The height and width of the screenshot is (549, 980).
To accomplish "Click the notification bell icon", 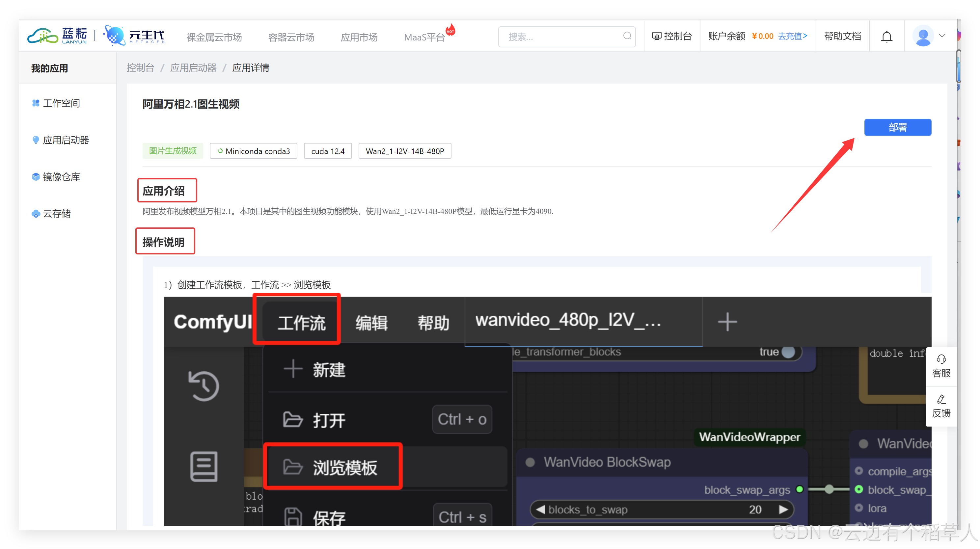I will (886, 37).
